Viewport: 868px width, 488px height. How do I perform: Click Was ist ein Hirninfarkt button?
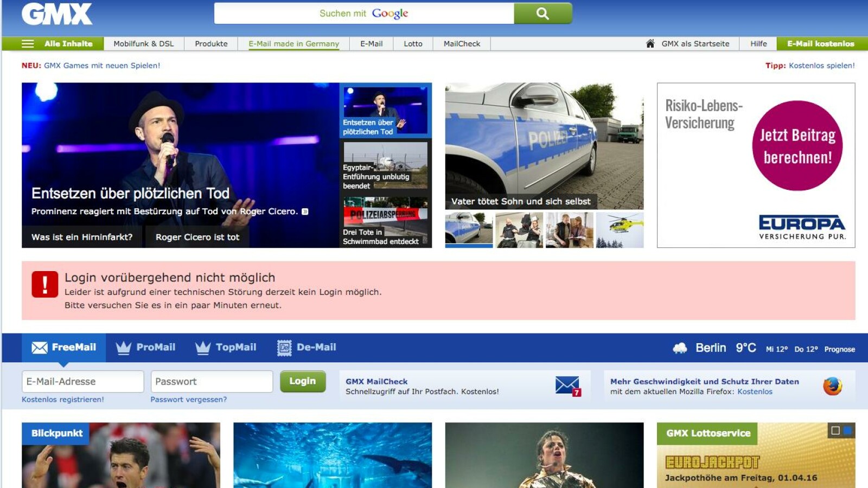tap(82, 237)
